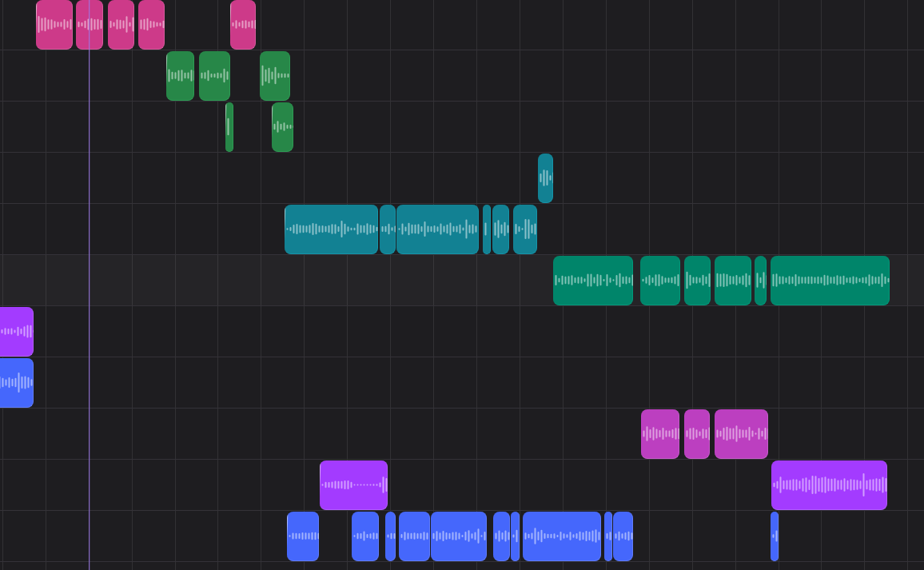Select the first magenta clip on the ninth track
This screenshot has width=924, height=570.
(x=660, y=434)
